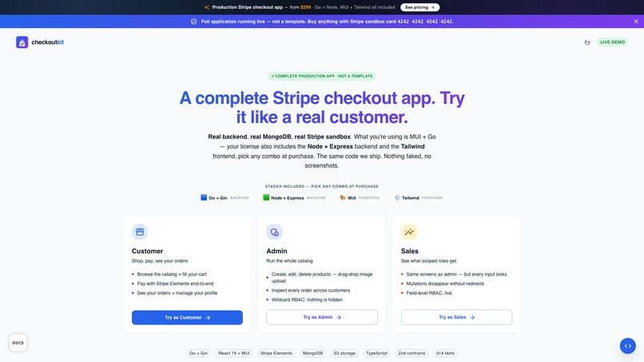Viewport: 644px width, 362px height.
Task: Select the MUI frontend chip
Action: coord(360,197)
